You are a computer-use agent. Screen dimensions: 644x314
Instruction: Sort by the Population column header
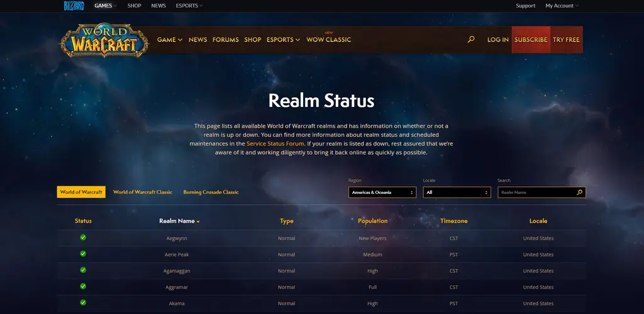click(372, 221)
